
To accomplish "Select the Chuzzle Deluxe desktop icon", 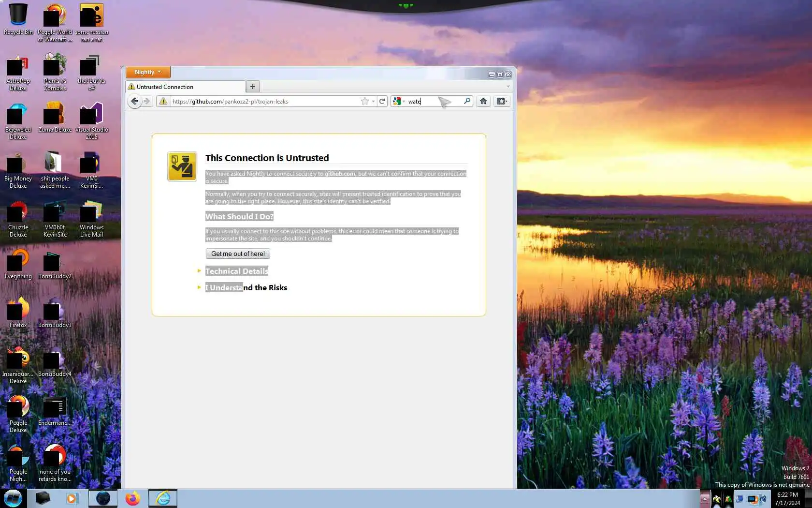I will [18, 219].
